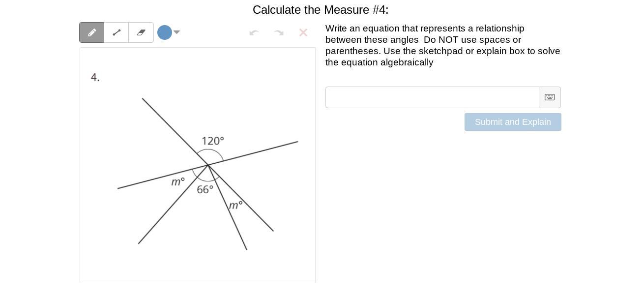Clear the sketchpad with the red X
This screenshot has width=644, height=297.
(x=303, y=32)
